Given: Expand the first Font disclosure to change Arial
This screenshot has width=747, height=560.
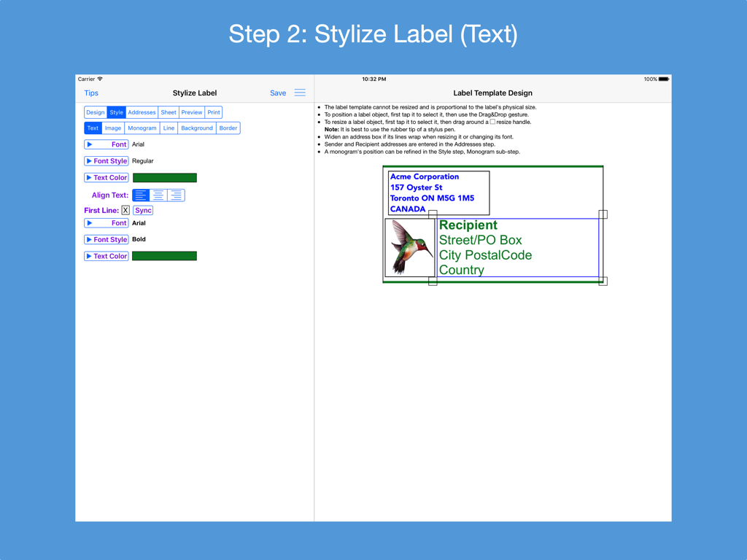Looking at the screenshot, I should (106, 144).
